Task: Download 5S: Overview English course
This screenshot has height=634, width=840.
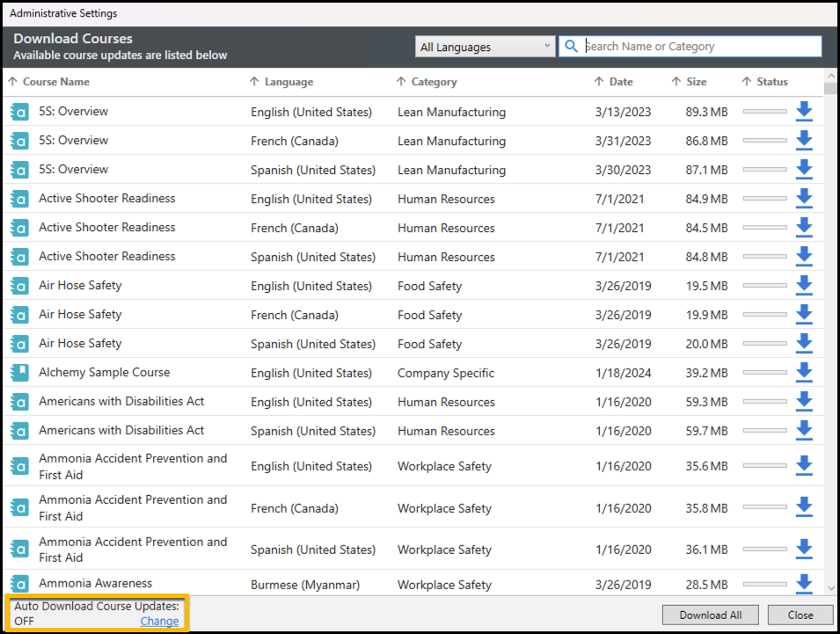Action: (803, 112)
